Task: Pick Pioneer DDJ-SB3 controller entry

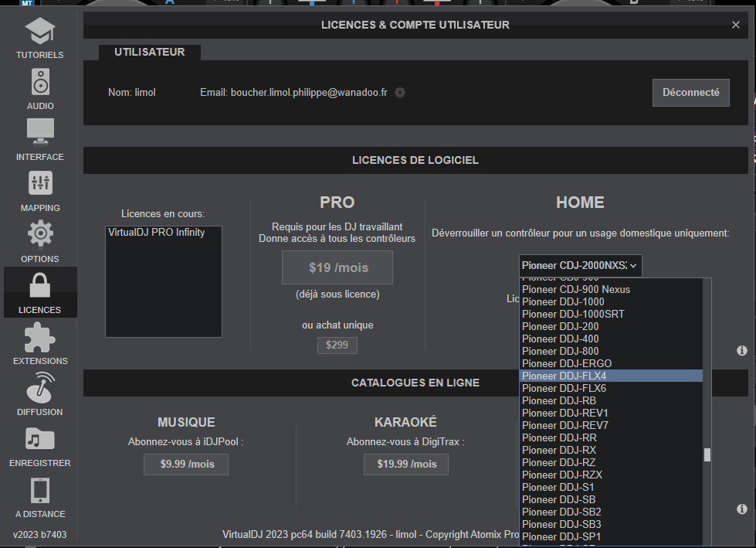Action: 612,524
